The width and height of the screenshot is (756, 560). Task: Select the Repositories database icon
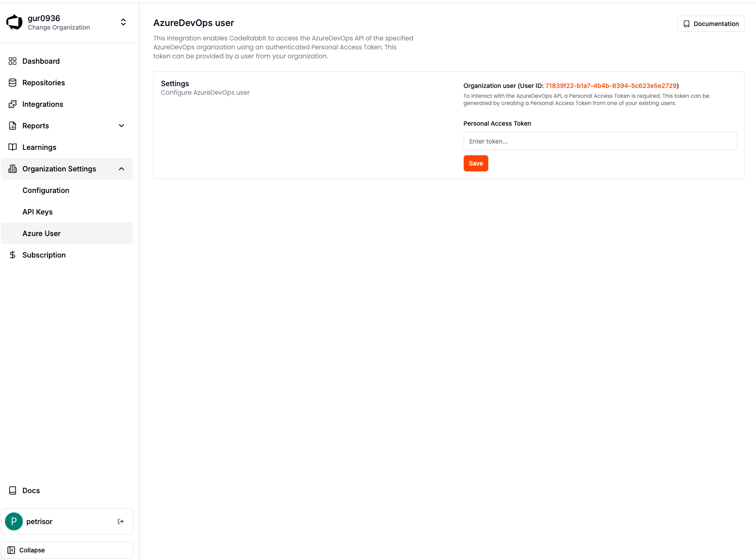(13, 83)
